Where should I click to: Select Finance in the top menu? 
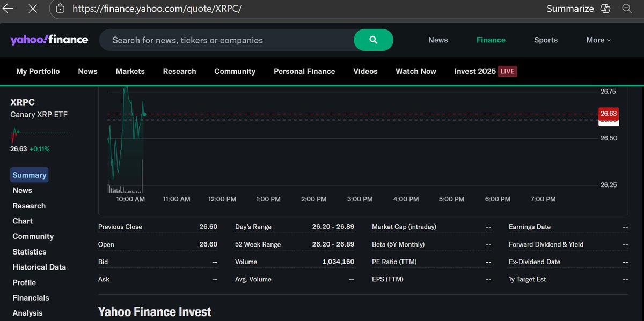pyautogui.click(x=490, y=40)
